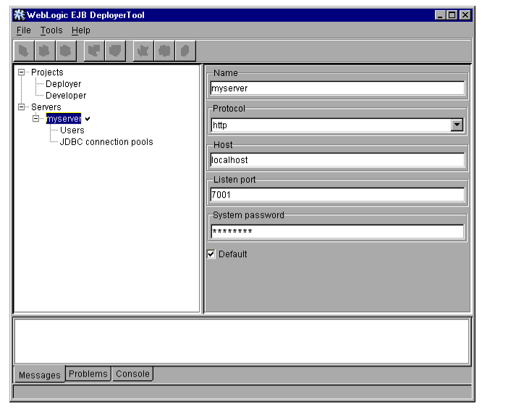Viewport: 516px width, 420px height.
Task: Click the third button of the first toolbar group
Action: [x=65, y=51]
